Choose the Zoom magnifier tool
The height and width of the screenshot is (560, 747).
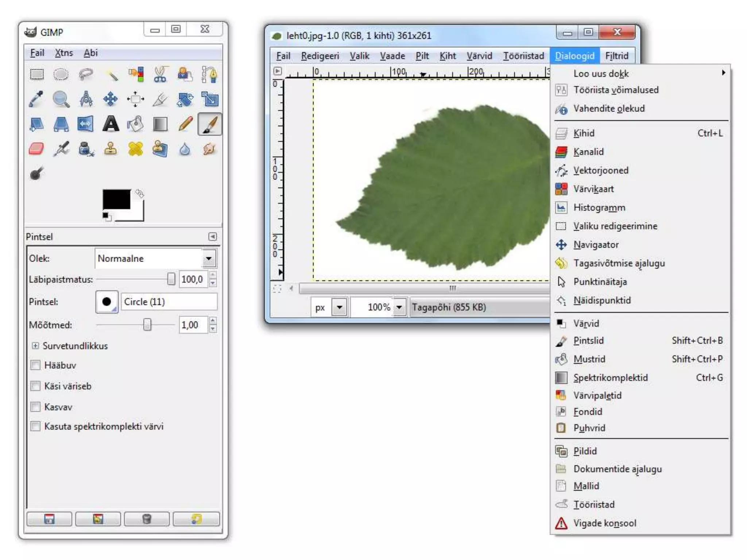click(x=61, y=99)
